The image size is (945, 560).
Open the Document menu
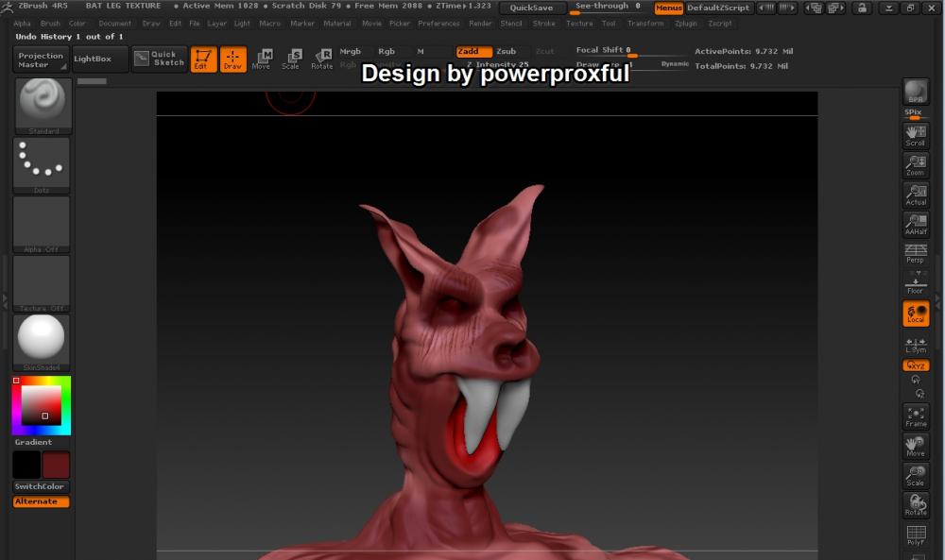114,24
